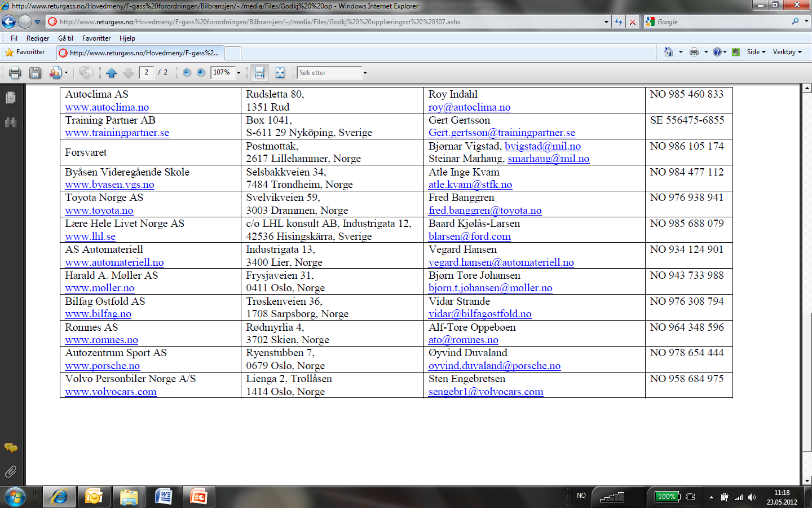Open a new blank tab
812x508 pixels.
pos(233,54)
